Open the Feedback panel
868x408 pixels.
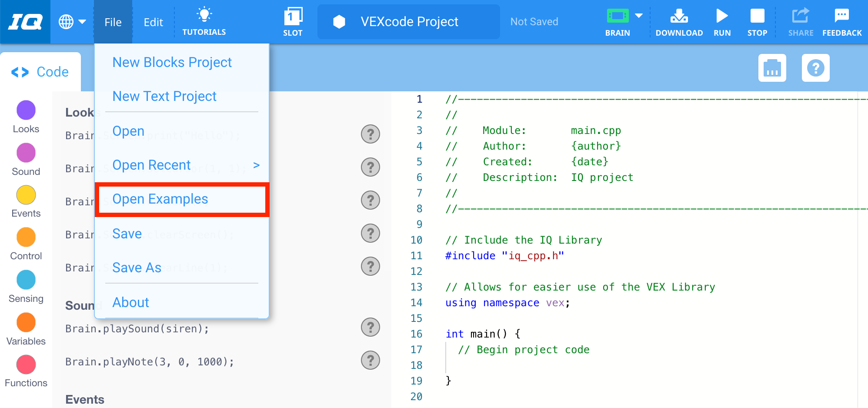click(x=841, y=21)
